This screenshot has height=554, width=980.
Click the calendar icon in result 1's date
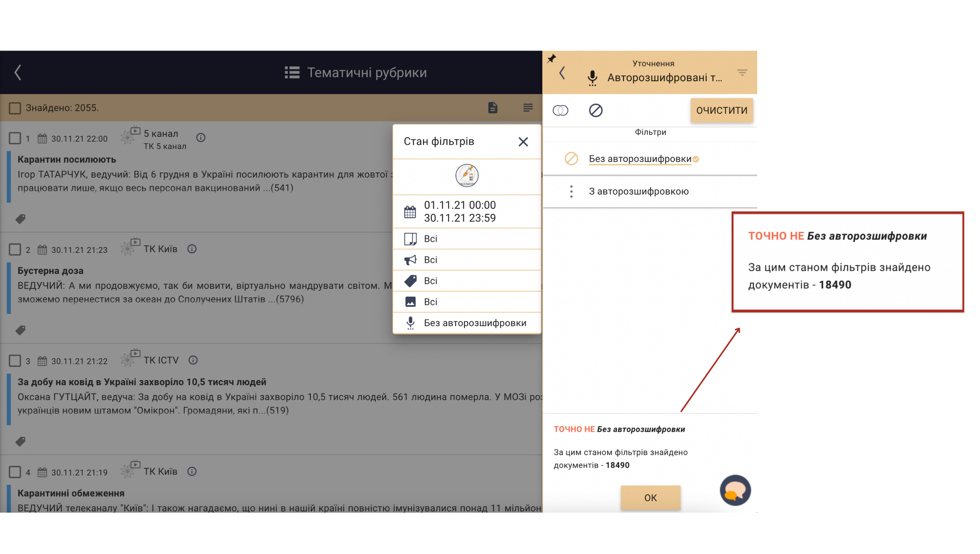pyautogui.click(x=42, y=138)
